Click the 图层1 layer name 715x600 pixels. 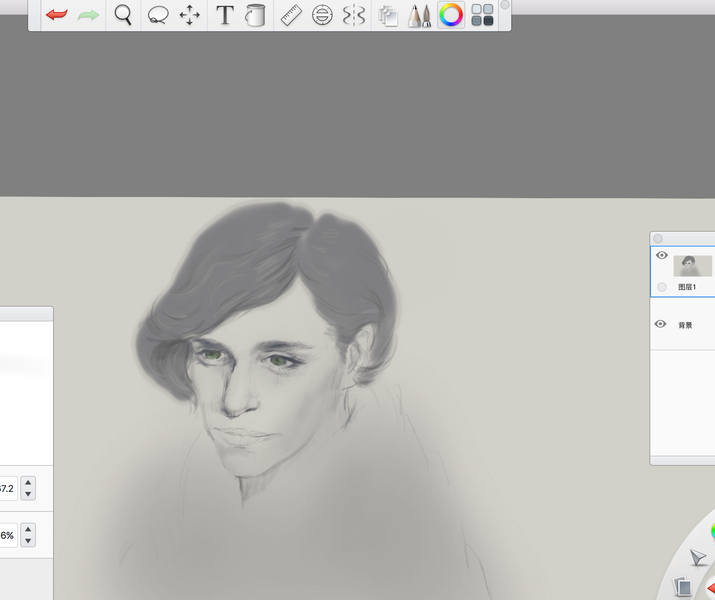687,287
